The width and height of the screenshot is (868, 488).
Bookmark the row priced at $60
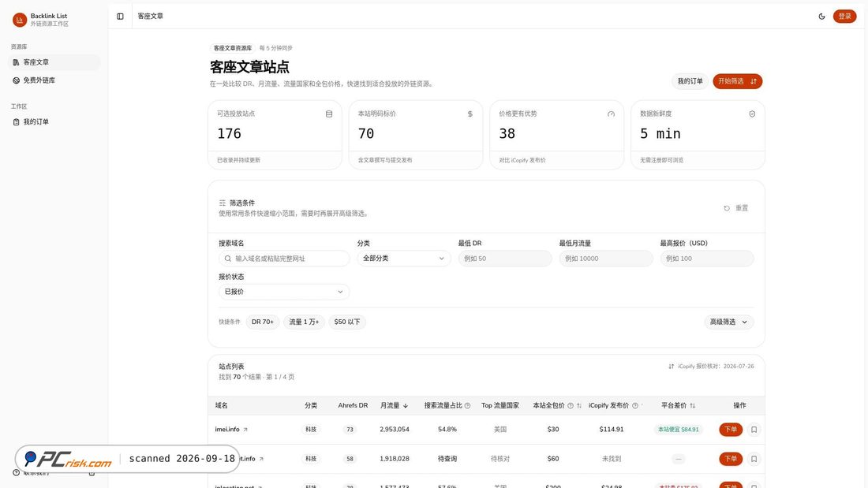point(754,459)
